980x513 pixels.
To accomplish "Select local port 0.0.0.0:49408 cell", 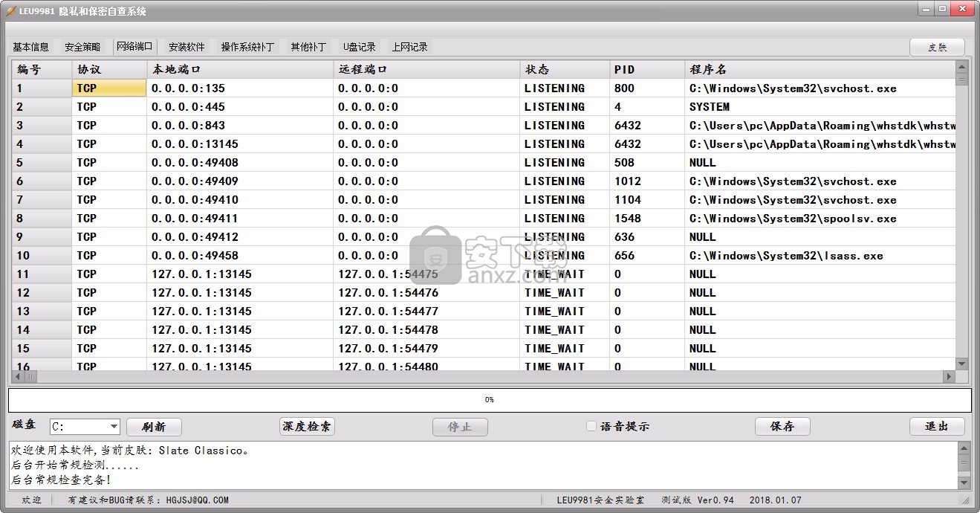I will tap(240, 162).
